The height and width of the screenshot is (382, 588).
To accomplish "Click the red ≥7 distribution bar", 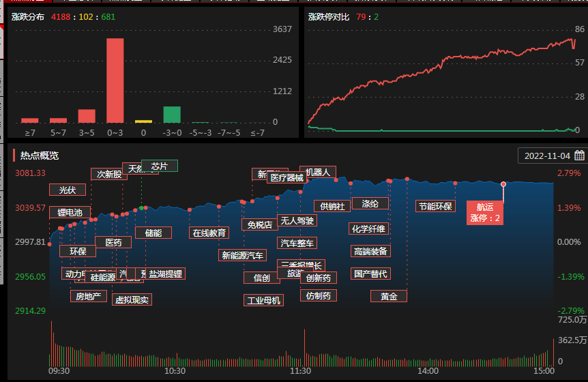I will (x=30, y=121).
